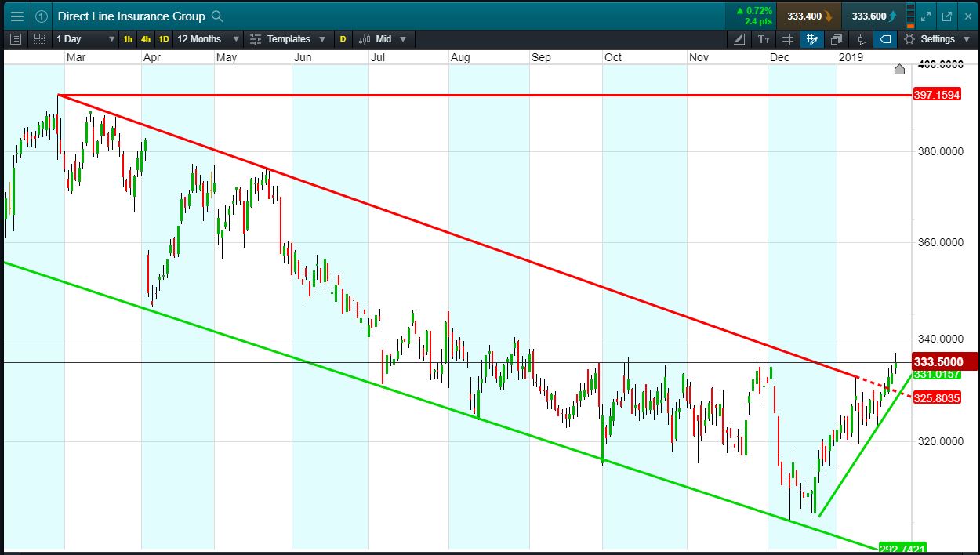Select the 4h timeframe shortcut
Image resolution: width=980 pixels, height=555 pixels.
[x=146, y=39]
